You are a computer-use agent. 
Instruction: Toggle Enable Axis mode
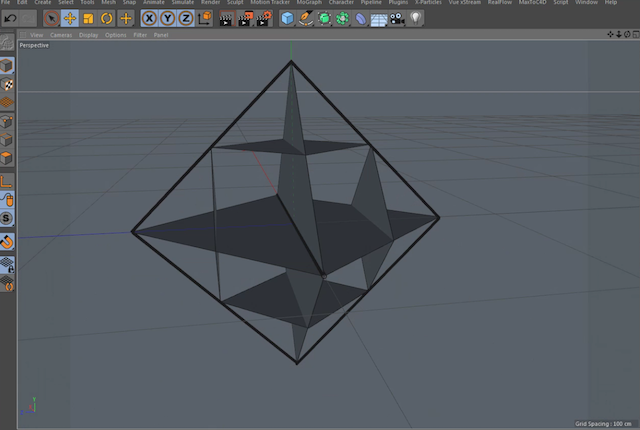[x=7, y=182]
